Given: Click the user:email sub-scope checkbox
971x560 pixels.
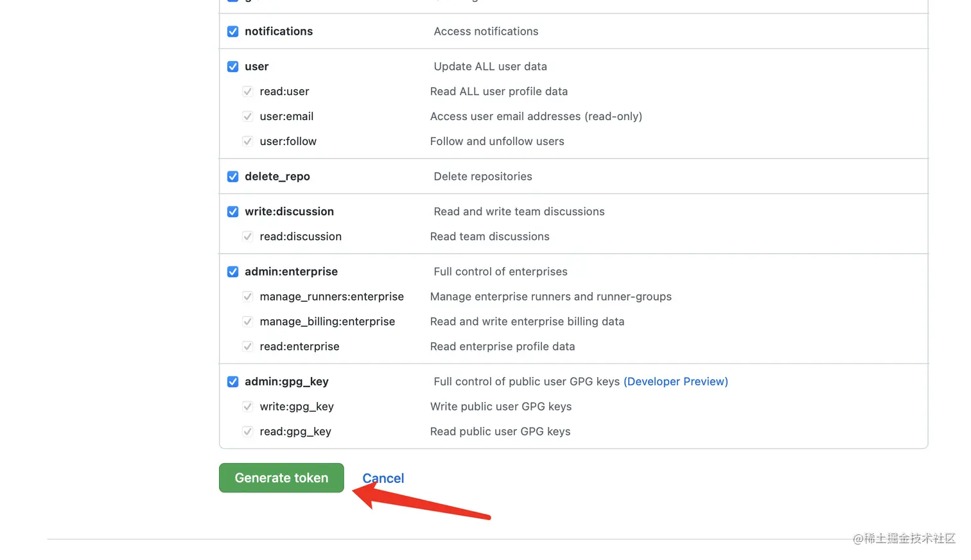Looking at the screenshot, I should pos(248,116).
